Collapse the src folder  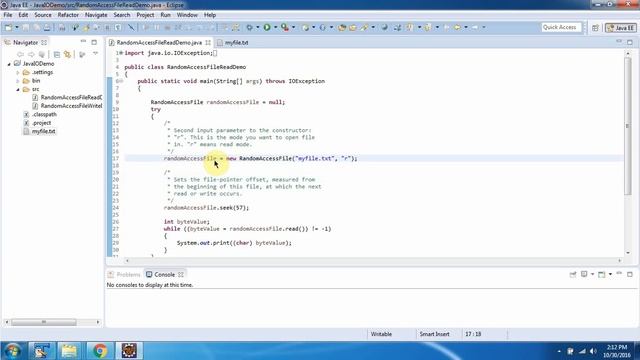pyautogui.click(x=18, y=89)
